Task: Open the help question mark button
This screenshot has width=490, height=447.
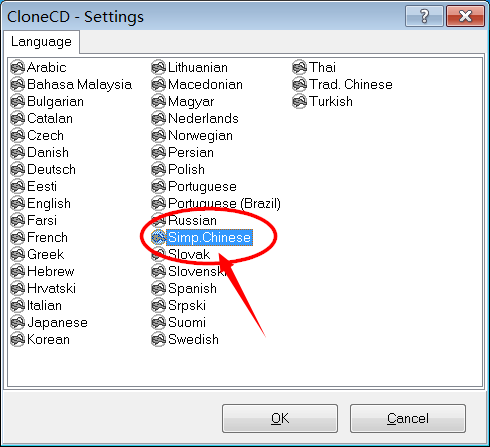Action: point(424,16)
